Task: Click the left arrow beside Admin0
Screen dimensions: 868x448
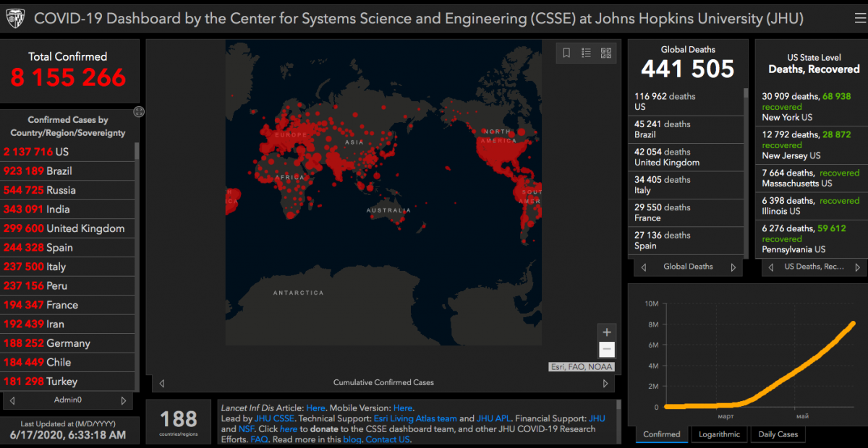Action: point(12,400)
